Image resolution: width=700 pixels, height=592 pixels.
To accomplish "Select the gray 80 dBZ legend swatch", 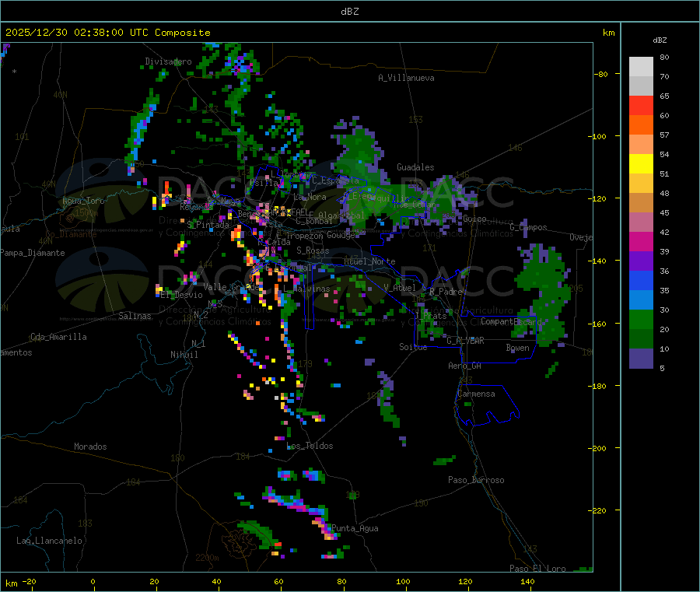I will click(641, 67).
